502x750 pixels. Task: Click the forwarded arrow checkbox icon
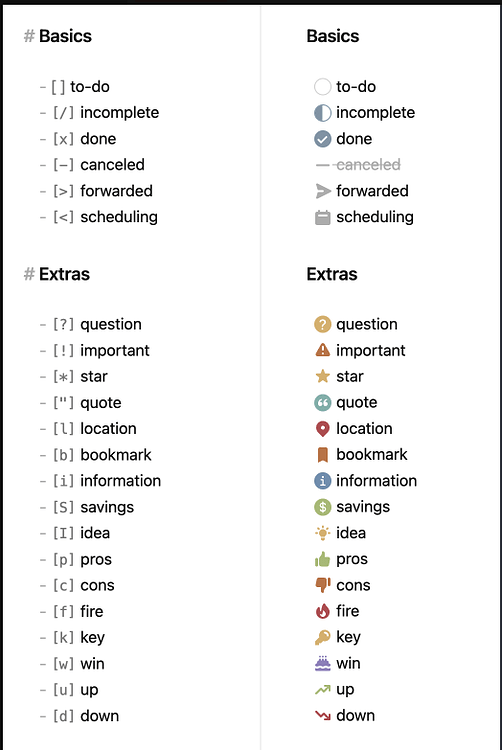click(323, 191)
